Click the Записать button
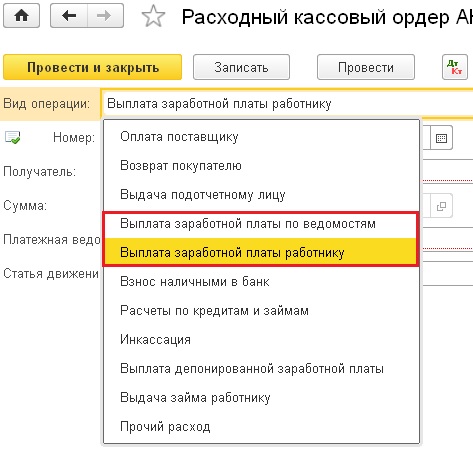473x451 pixels. (241, 67)
